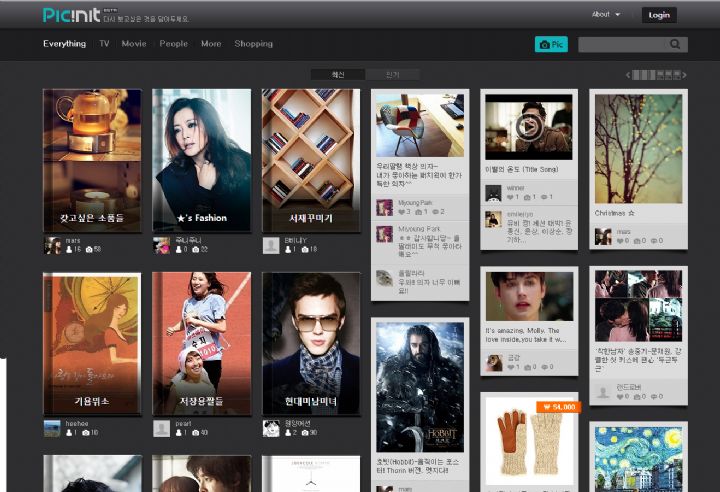Play the Title Song video
Image resolution: width=720 pixels, height=492 pixels.
tap(528, 127)
